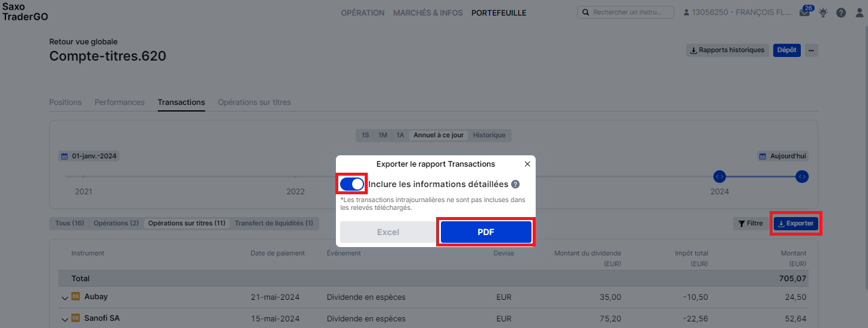Screen dimensions: 868x328
Task: Click the info icon beside detailed information
Action: (x=515, y=184)
